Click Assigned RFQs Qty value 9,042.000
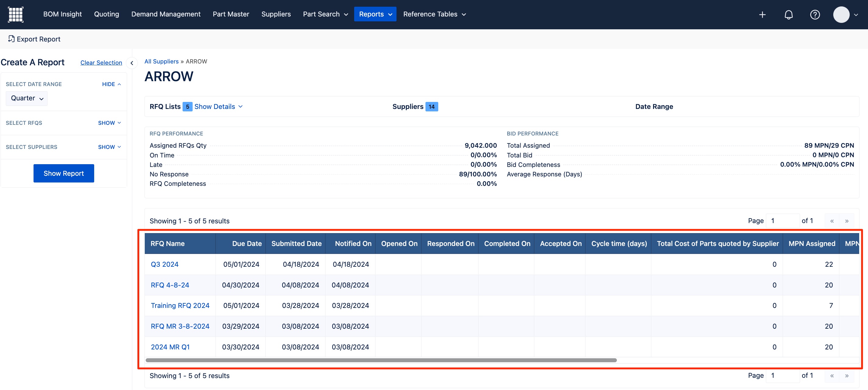The width and height of the screenshot is (868, 390). click(481, 145)
